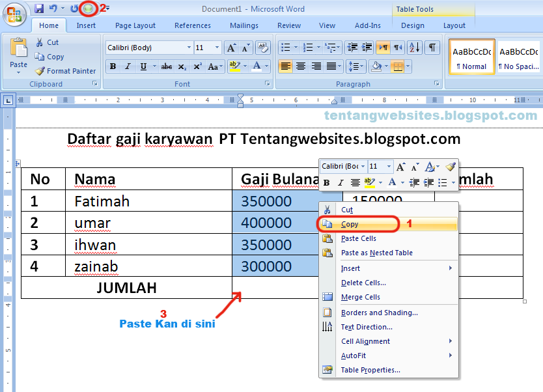This screenshot has height=392, width=543.
Task: Toggle bold on mini toolbar
Action: [326, 182]
